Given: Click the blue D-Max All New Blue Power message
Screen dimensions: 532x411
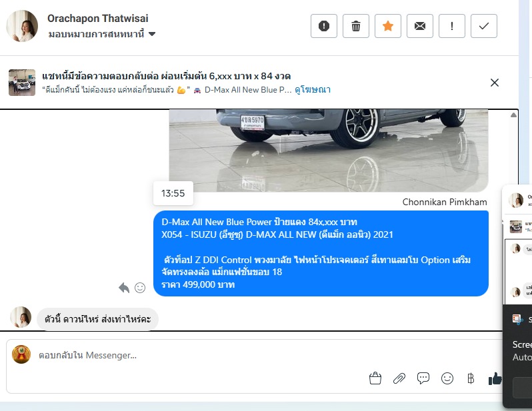Looking at the screenshot, I should tap(321, 253).
